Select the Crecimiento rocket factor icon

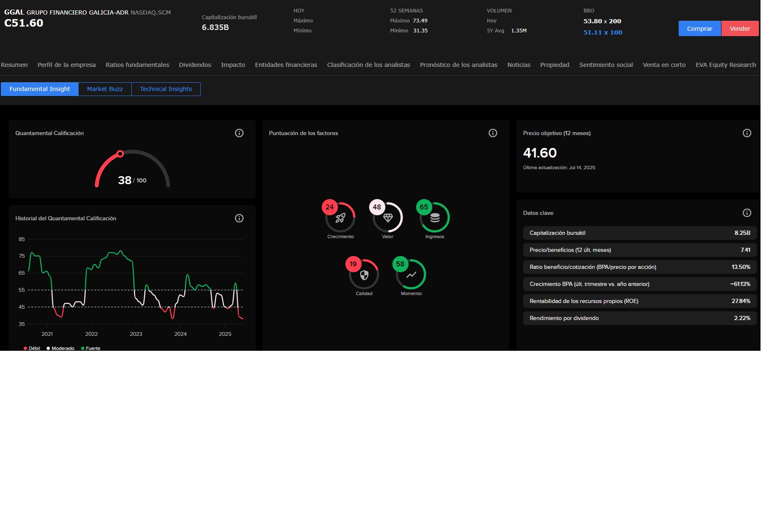point(341,218)
